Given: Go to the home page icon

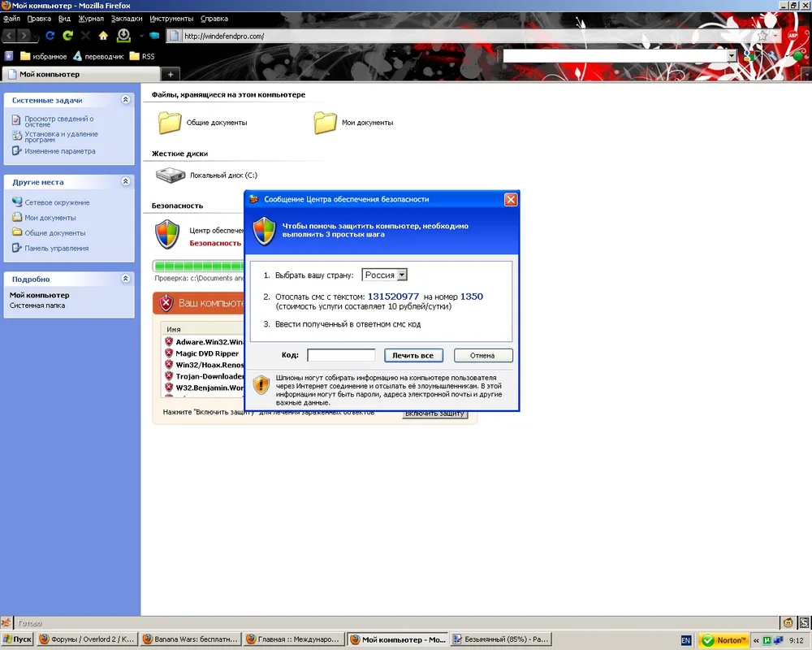Looking at the screenshot, I should point(104,36).
